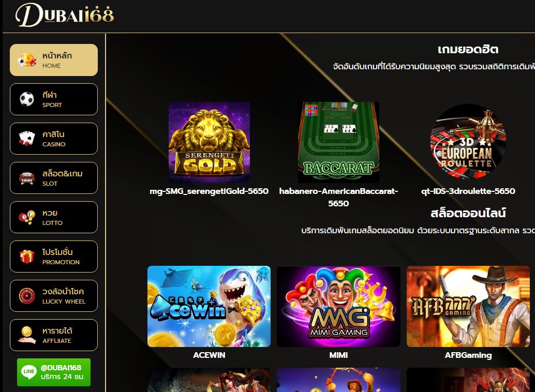Select the playing cards Casino icon
The height and width of the screenshot is (392, 535).
pyautogui.click(x=27, y=139)
